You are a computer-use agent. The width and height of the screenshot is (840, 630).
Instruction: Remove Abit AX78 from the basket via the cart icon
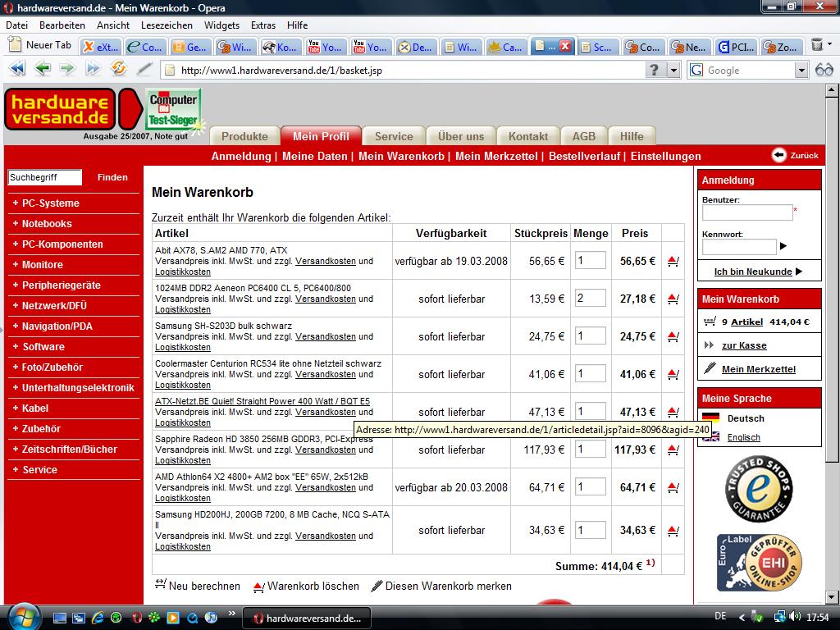pos(673,262)
